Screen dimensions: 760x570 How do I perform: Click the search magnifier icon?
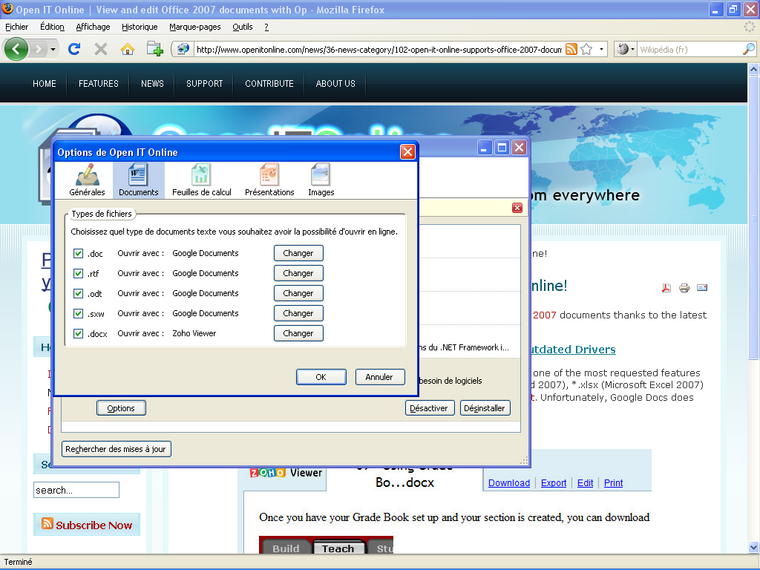click(x=749, y=49)
